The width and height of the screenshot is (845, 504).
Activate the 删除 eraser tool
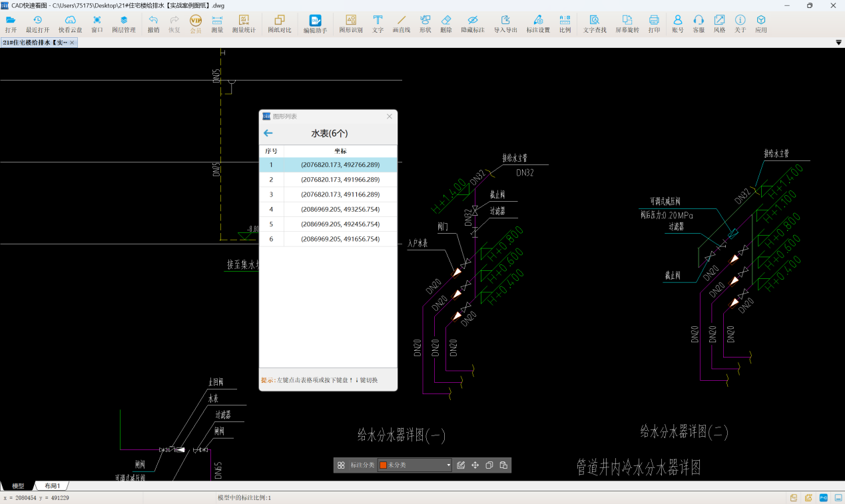coord(446,24)
